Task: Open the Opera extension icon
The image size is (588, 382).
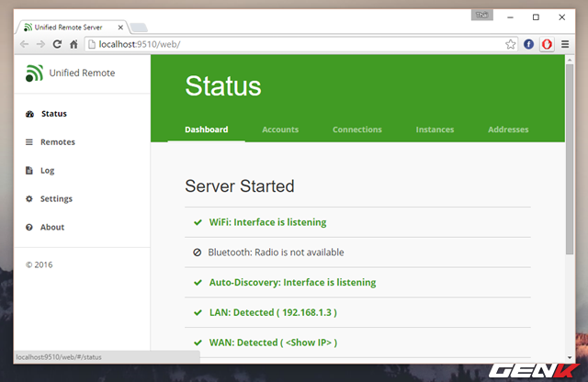Action: click(x=547, y=44)
